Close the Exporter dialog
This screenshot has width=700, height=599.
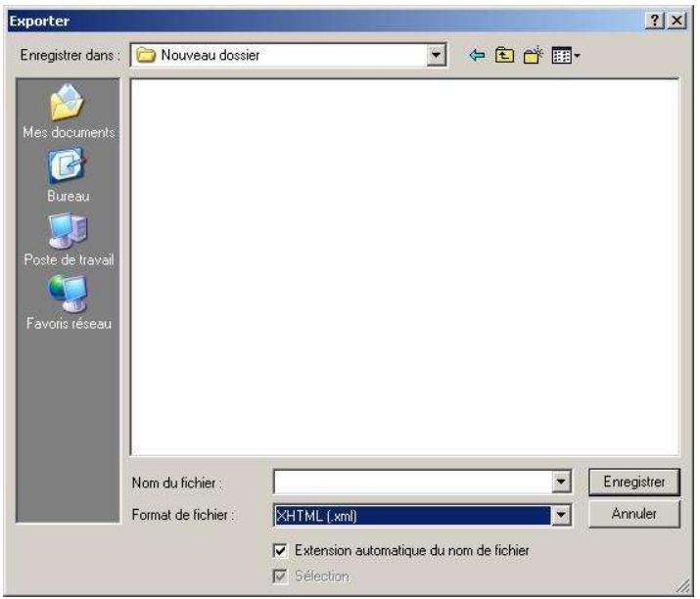pos(677,21)
